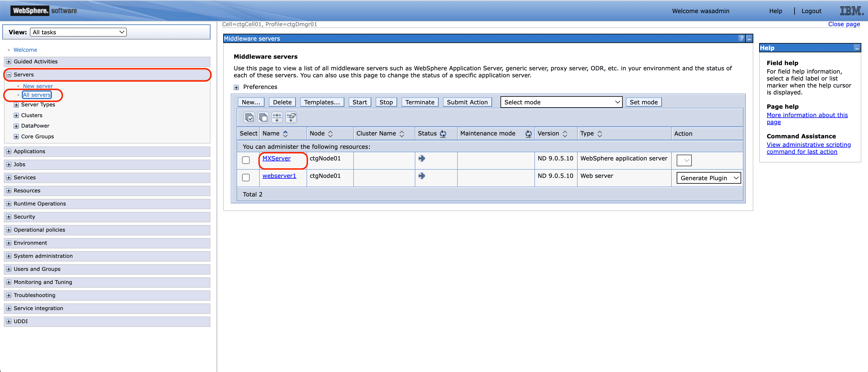868x372 pixels.
Task: Expand the Resources section
Action: [x=9, y=191]
